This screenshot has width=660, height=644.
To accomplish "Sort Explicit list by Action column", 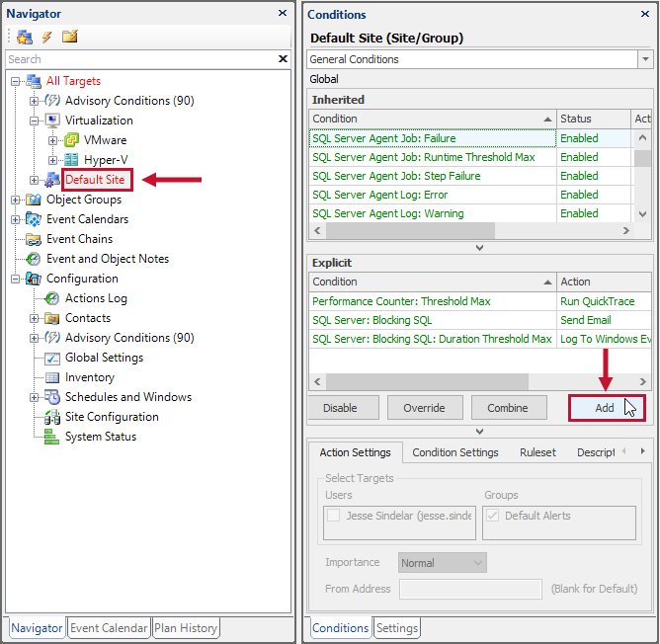I will pos(604,282).
